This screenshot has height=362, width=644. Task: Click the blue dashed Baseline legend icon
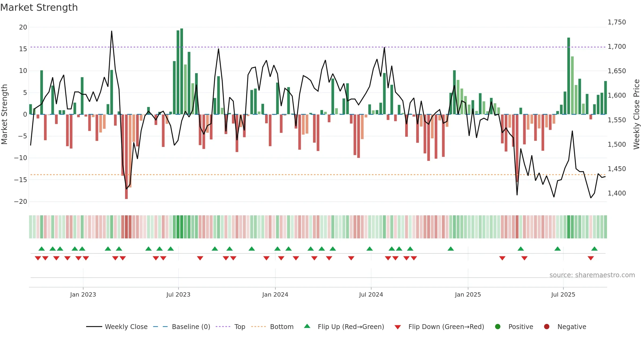pos(160,327)
